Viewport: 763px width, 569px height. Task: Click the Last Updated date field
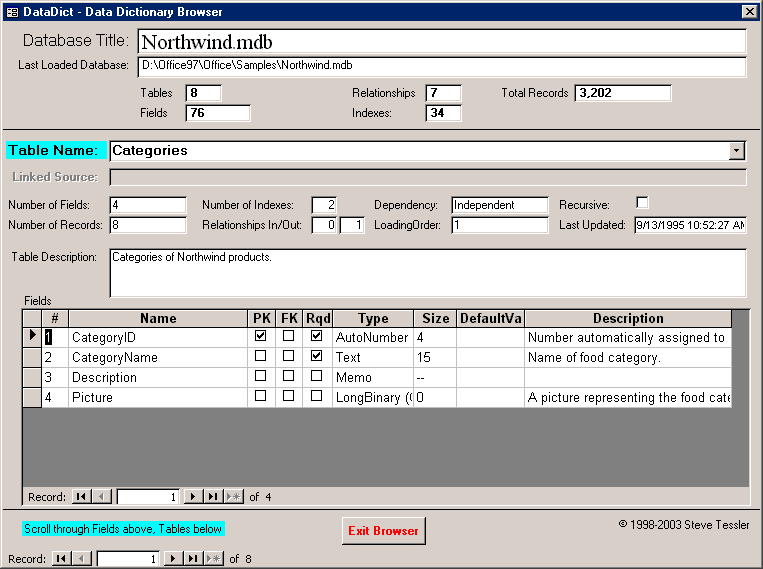[x=690, y=225]
